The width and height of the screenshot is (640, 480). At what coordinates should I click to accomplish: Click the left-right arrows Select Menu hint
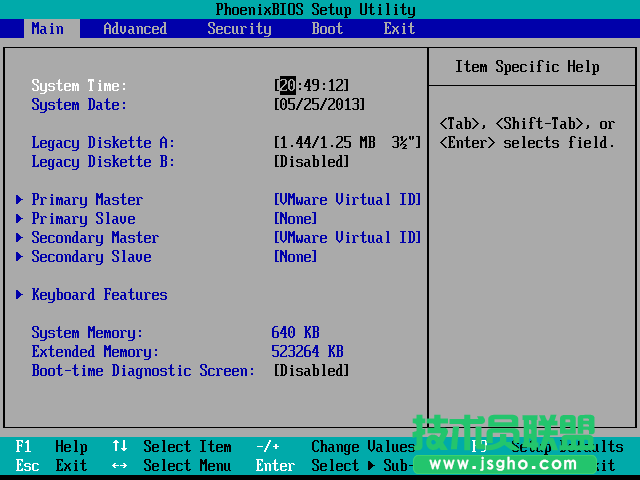(171, 466)
